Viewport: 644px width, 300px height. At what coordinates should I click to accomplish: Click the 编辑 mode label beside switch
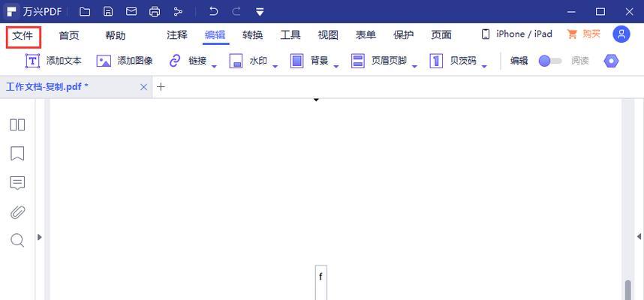(x=519, y=61)
